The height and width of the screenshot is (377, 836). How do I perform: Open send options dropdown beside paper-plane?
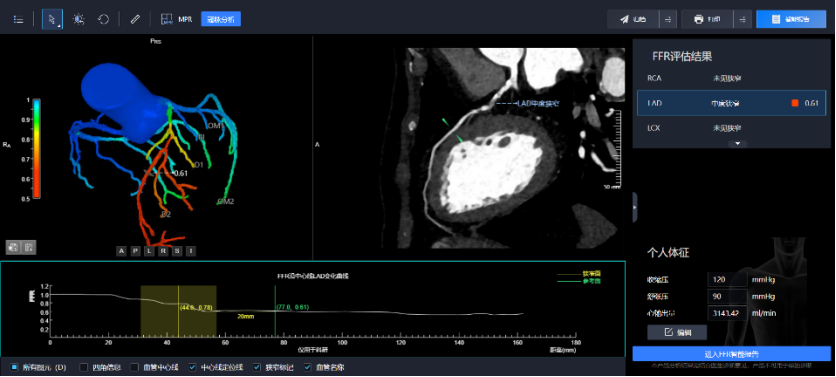(668, 19)
